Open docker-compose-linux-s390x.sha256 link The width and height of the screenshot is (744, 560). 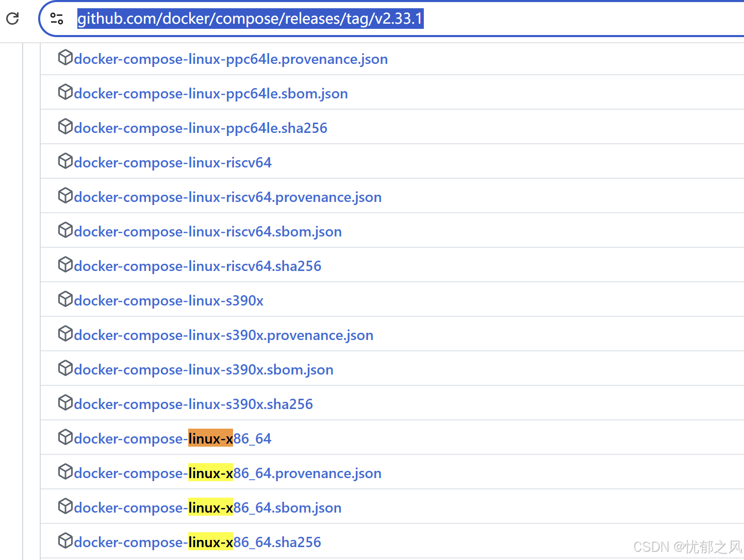(x=193, y=404)
